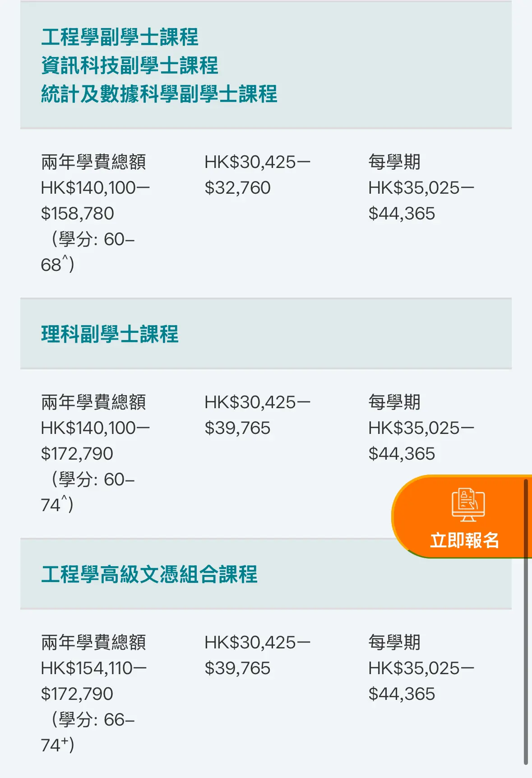Click the last 每學期 per-semester label

point(394,642)
